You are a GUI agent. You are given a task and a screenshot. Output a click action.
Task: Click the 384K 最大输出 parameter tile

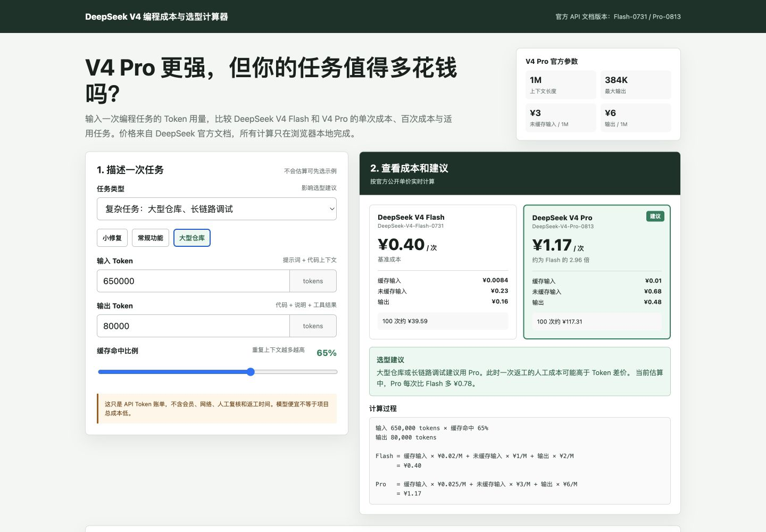click(x=636, y=85)
